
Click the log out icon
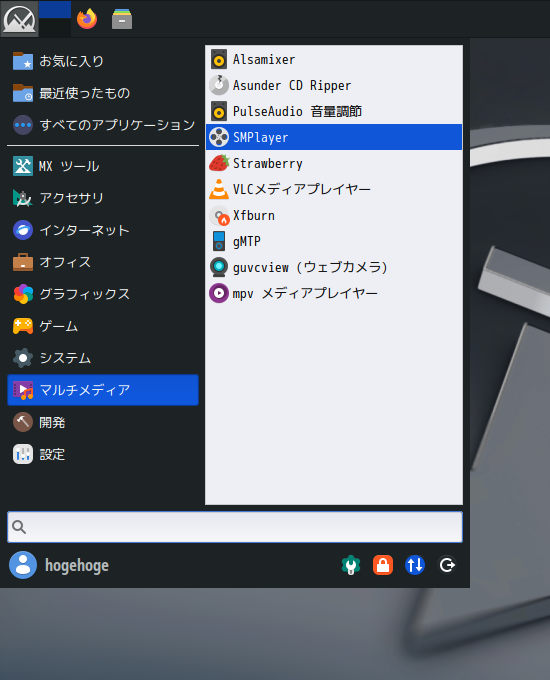tap(447, 565)
